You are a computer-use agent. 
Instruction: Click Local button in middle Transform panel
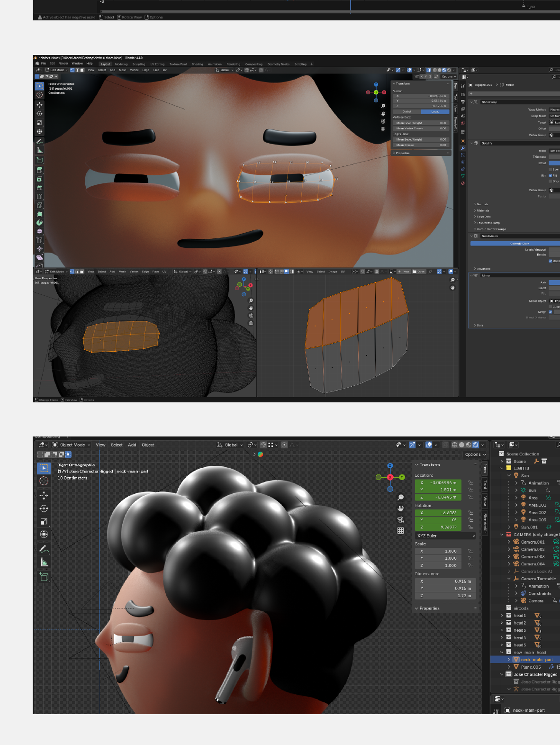point(435,112)
